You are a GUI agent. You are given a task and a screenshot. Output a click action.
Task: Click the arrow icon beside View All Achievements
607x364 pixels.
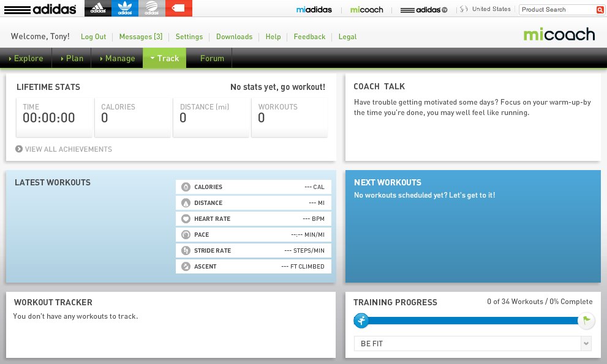(x=18, y=149)
